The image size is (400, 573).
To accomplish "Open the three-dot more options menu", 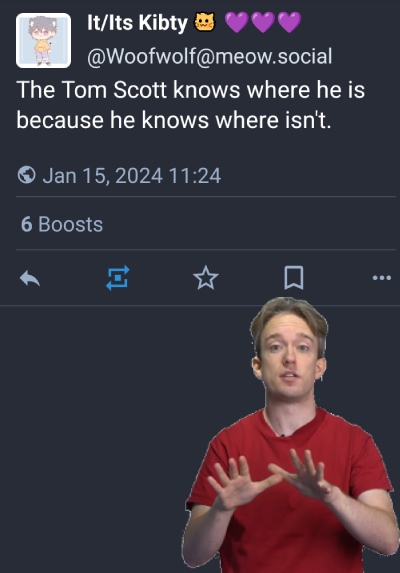I will coord(382,278).
